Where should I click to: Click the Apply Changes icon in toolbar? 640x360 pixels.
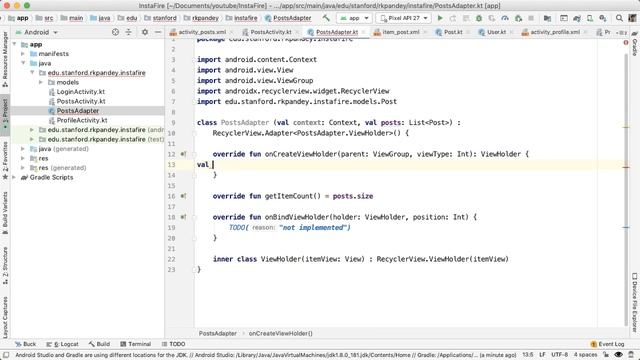point(453,18)
